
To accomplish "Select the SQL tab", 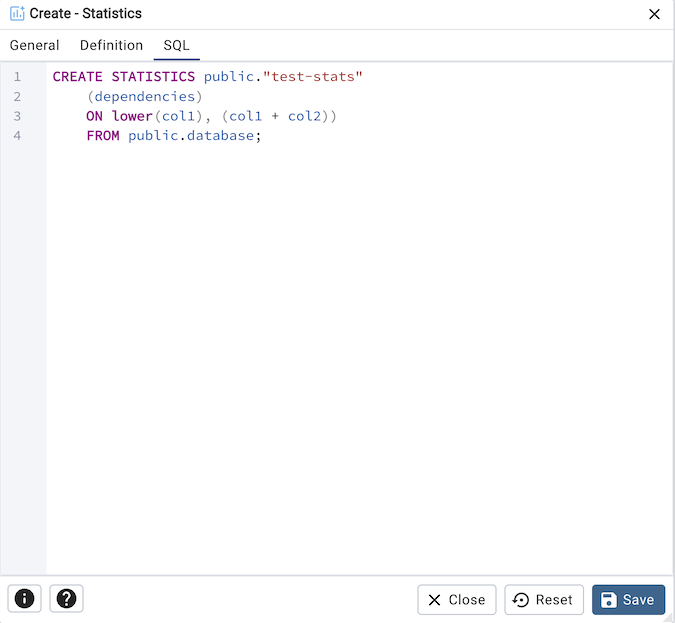I will 176,45.
